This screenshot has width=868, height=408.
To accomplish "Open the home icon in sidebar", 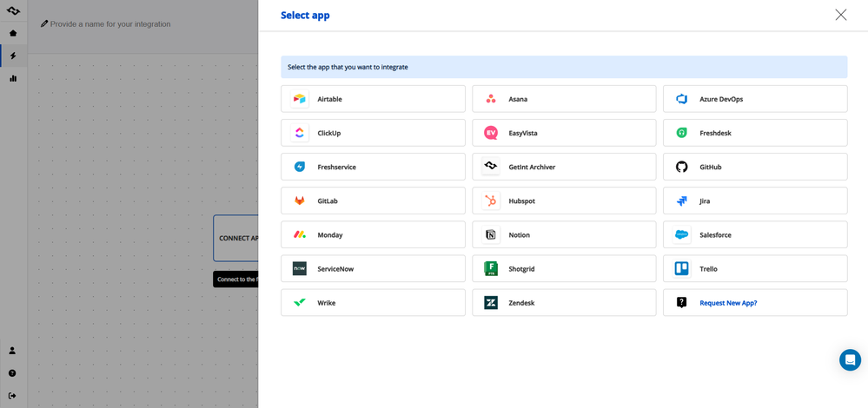I will click(13, 33).
